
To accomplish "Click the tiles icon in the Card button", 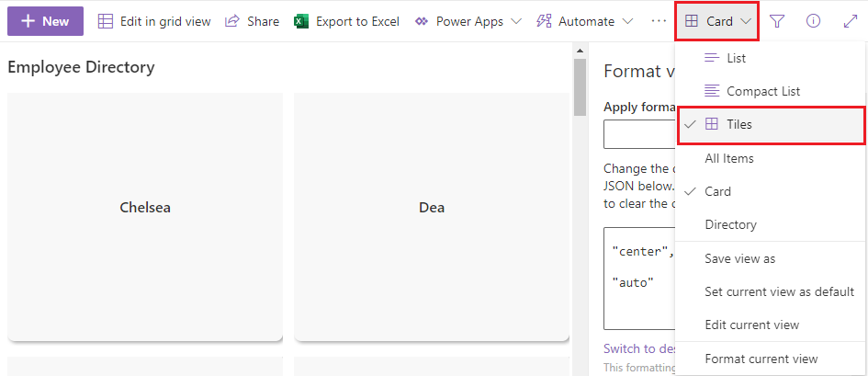I will 691,21.
